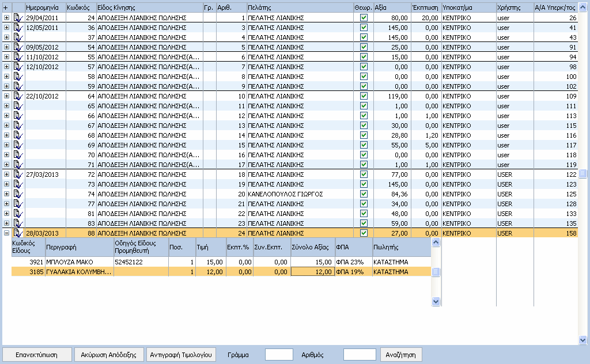Image resolution: width=590 pixels, height=364 pixels.
Task: Open document icon for receipt code 77
Action: pos(18,203)
